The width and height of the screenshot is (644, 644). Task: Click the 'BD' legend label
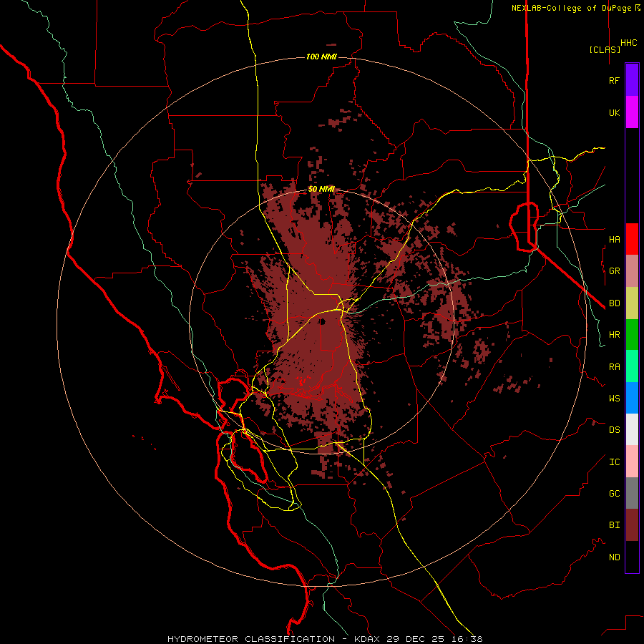[614, 303]
